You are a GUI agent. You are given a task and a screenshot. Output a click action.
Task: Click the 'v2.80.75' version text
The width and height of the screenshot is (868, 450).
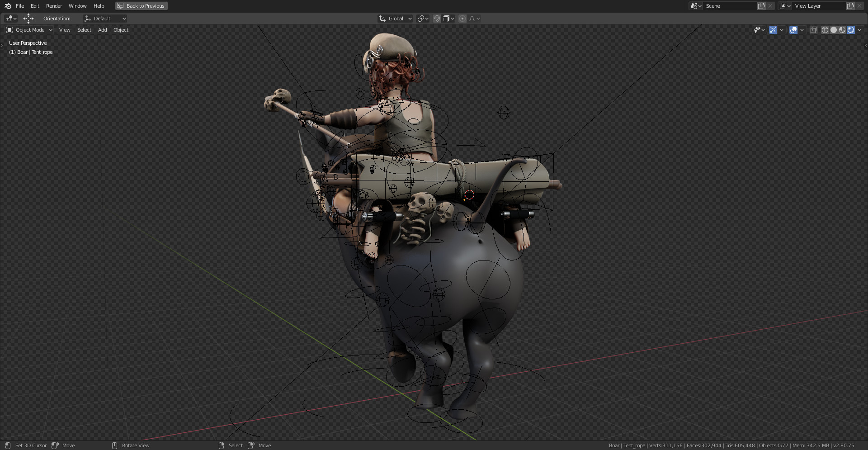coord(844,445)
